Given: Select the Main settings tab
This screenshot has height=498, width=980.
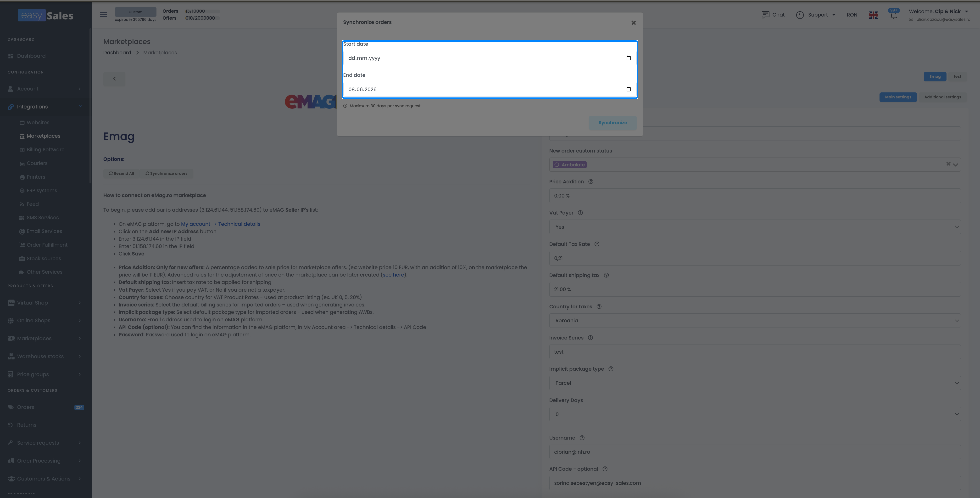Looking at the screenshot, I should [898, 97].
